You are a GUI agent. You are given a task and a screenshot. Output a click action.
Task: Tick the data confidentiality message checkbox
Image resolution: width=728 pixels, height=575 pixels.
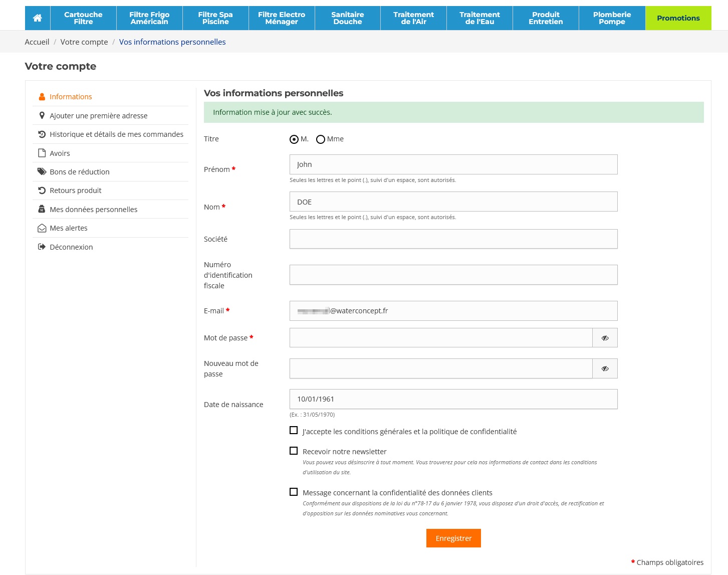[x=294, y=492]
